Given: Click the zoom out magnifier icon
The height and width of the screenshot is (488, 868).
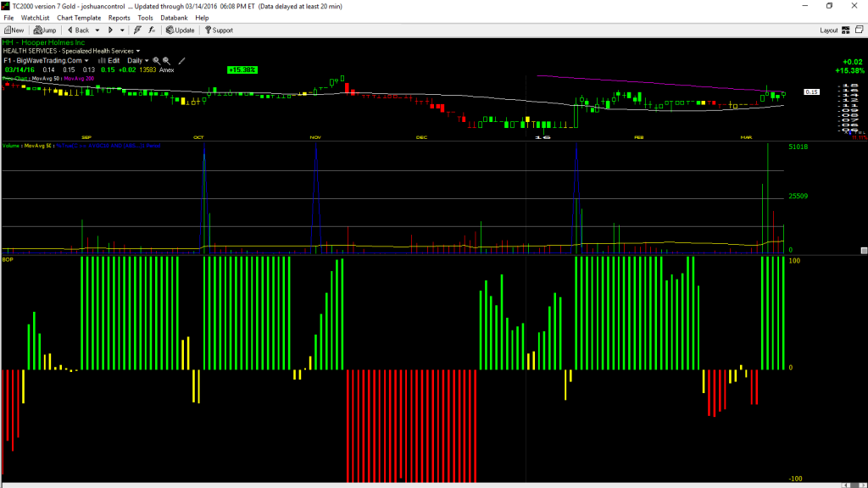Looking at the screenshot, I should click(166, 60).
